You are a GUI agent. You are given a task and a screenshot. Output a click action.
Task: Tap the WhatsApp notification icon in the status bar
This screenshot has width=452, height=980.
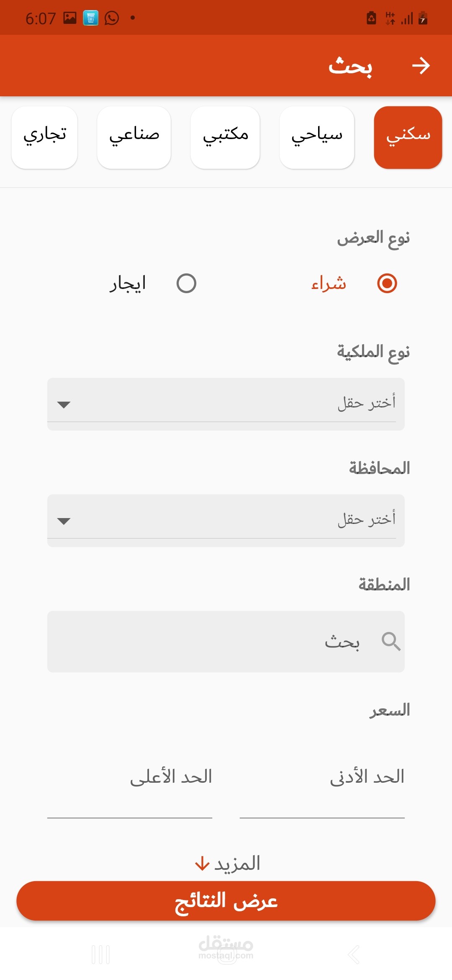click(112, 18)
